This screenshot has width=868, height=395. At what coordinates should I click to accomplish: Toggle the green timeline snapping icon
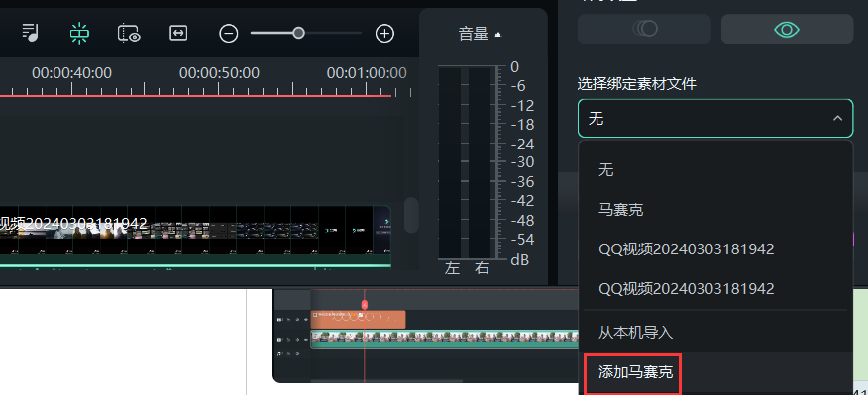click(79, 34)
